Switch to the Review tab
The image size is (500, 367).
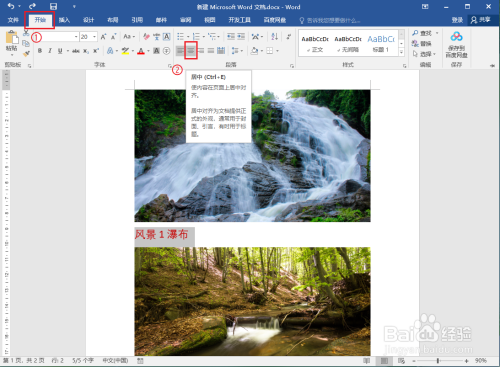185,20
